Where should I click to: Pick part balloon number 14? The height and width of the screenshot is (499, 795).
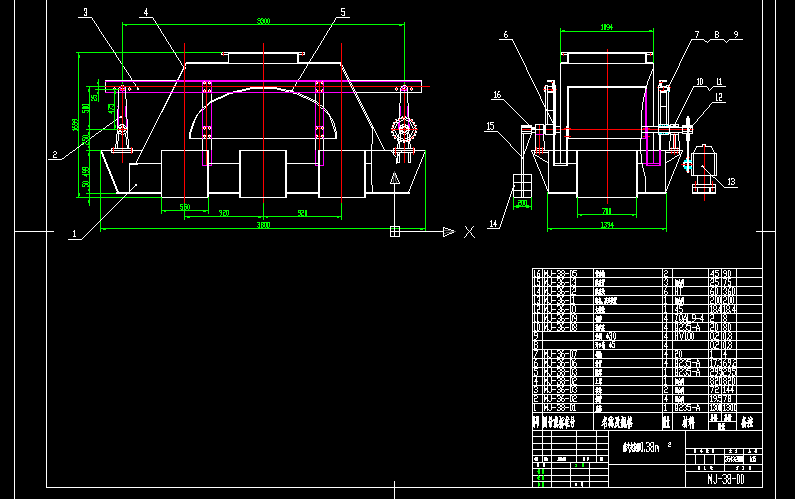click(492, 225)
